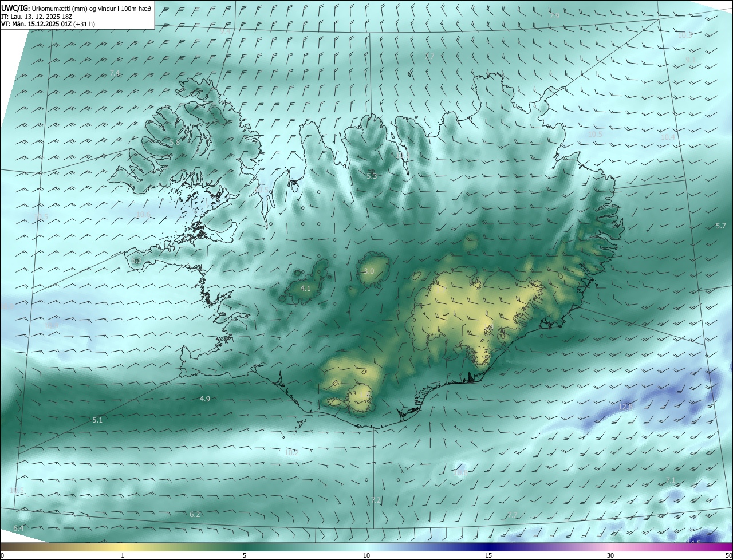
Task: Click the colorbar tick label '50'
Action: pos(728,555)
